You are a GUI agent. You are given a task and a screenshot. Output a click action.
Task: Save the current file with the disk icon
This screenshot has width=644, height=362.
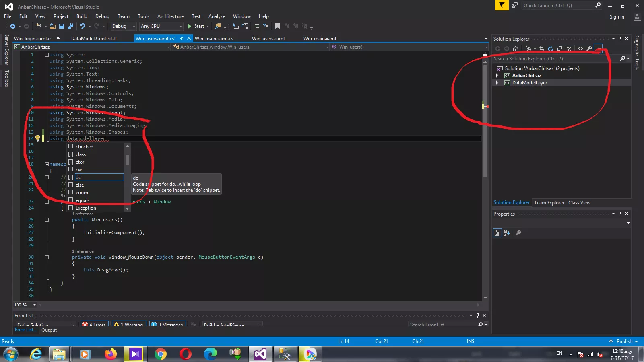tap(62, 26)
